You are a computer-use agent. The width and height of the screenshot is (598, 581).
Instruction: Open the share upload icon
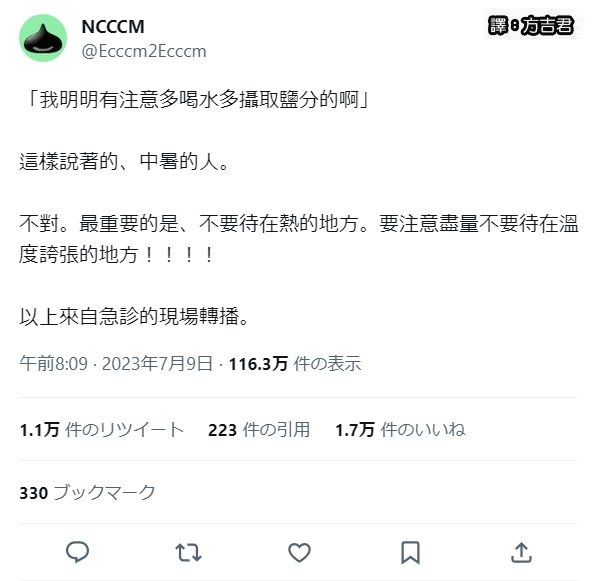pos(521,552)
